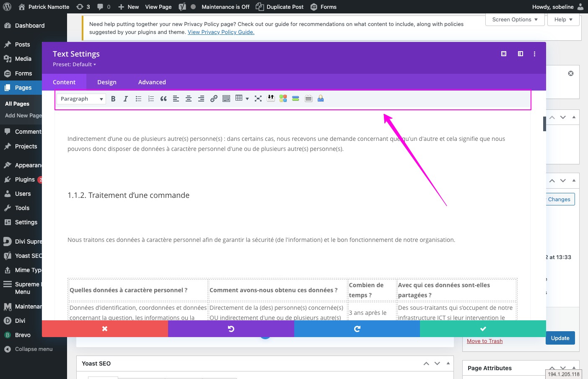
Task: Expand the Screen Options panel
Action: [515, 20]
